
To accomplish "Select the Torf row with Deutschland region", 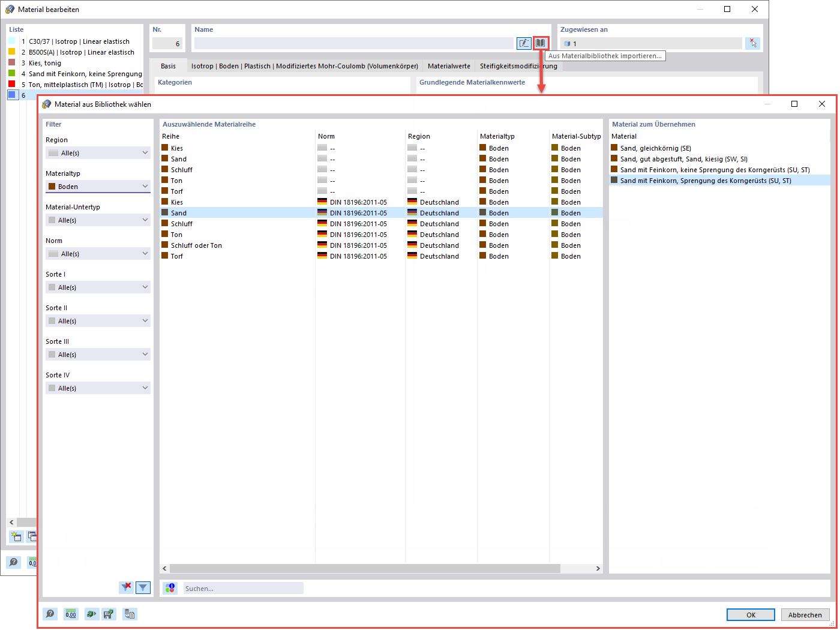I will (381, 256).
